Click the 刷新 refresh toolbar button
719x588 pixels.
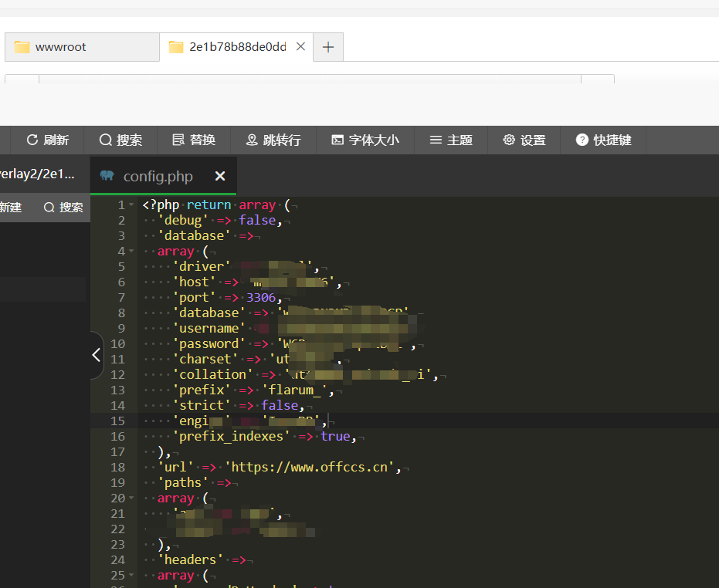coord(48,140)
